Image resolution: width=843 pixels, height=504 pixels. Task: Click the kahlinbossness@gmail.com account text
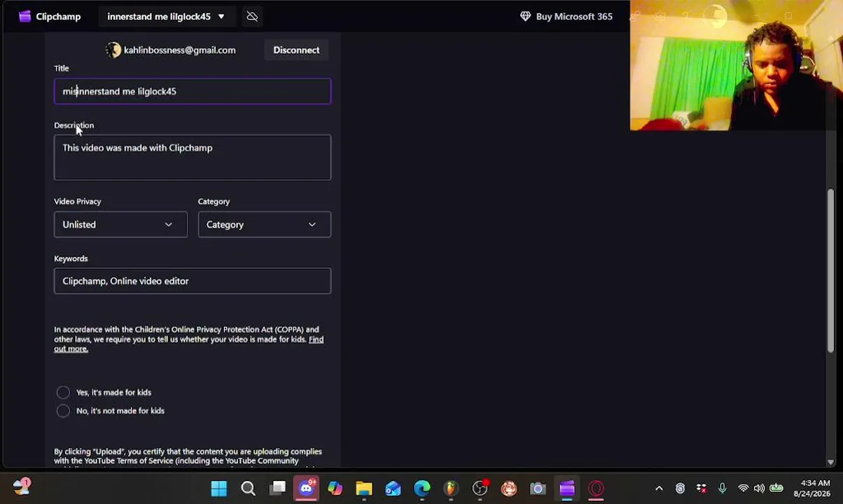point(179,50)
